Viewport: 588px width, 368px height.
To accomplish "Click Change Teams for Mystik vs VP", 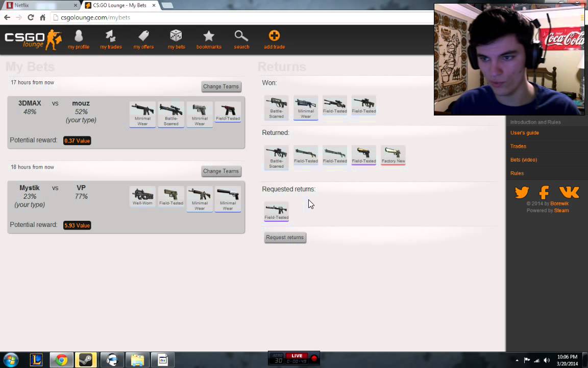I will 221,171.
